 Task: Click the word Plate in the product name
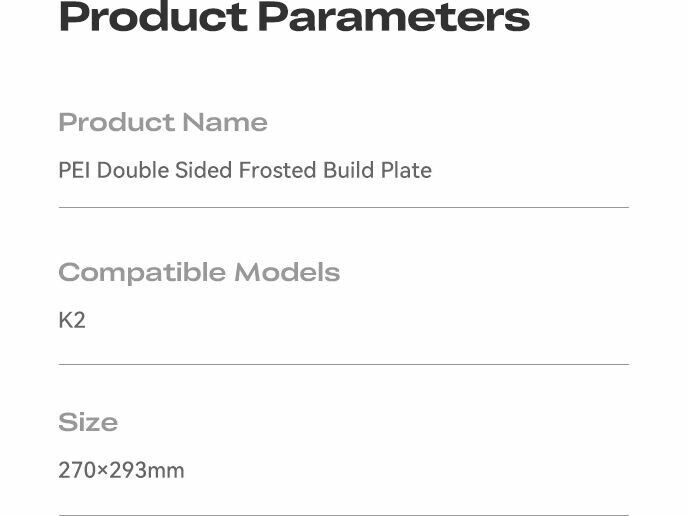pos(406,170)
